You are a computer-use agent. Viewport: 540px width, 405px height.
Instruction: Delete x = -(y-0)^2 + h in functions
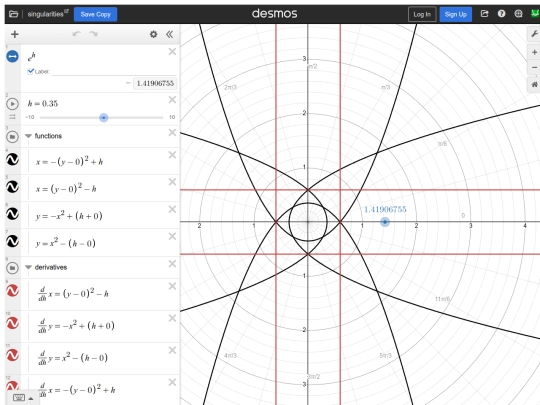(172, 155)
